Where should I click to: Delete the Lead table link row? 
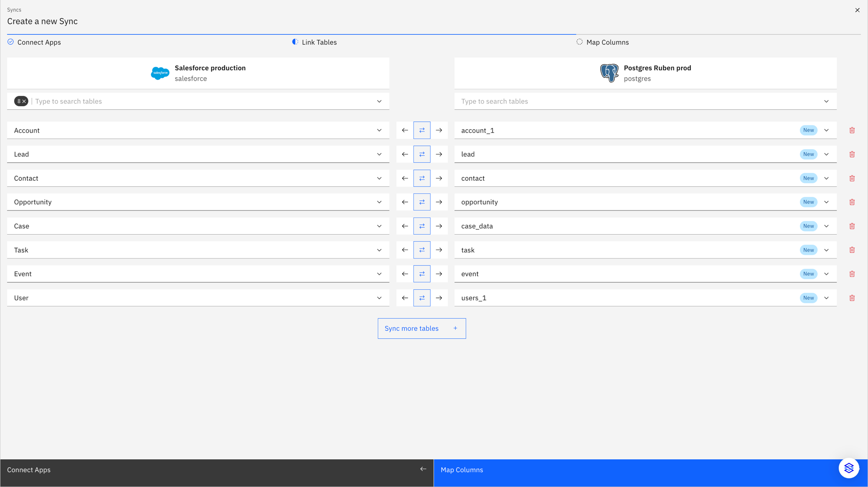tap(852, 154)
